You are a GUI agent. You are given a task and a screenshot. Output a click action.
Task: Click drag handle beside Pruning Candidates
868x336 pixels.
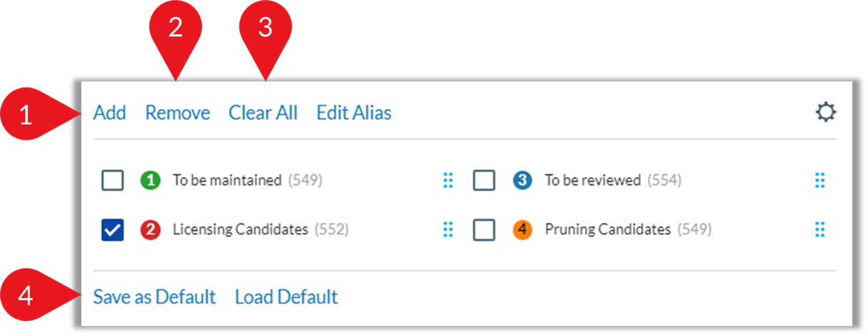(x=820, y=230)
